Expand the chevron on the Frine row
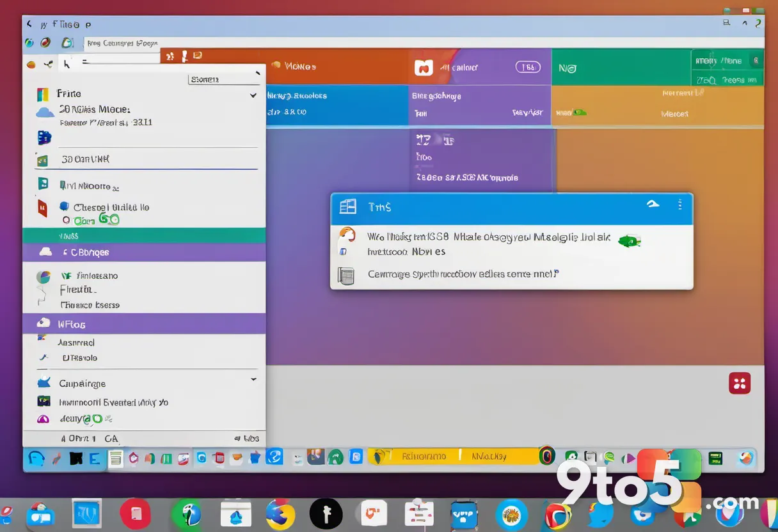Screen dimensions: 778x532 (253, 95)
